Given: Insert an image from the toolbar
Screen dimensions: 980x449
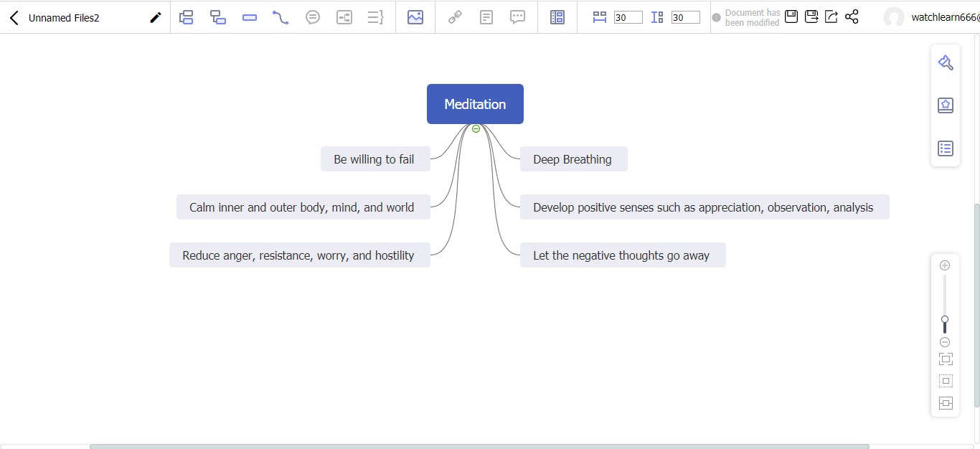Looking at the screenshot, I should click(x=415, y=17).
